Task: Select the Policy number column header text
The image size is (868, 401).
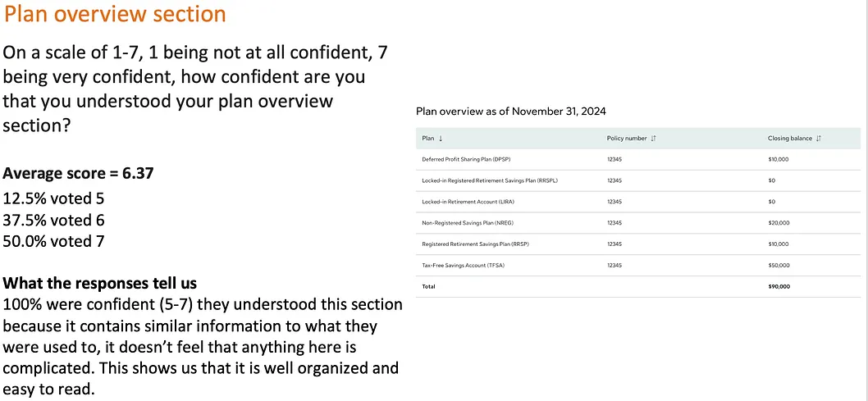Action: [627, 139]
